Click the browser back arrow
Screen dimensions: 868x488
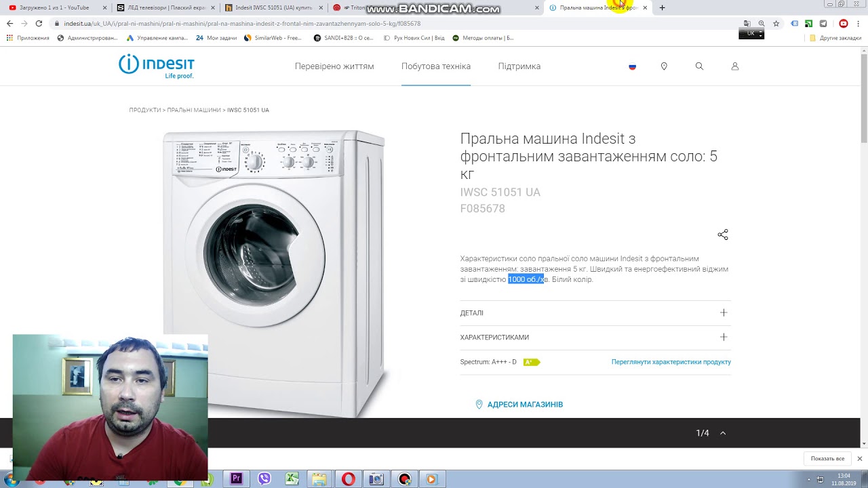coord(9,23)
